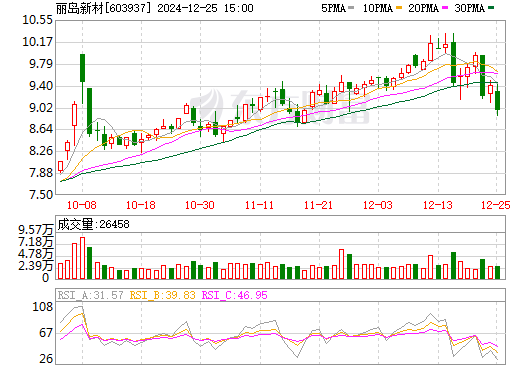Viewport: 520px width, 365px height.
Task: Click the 10.17 price axis label
Action: click(37, 42)
